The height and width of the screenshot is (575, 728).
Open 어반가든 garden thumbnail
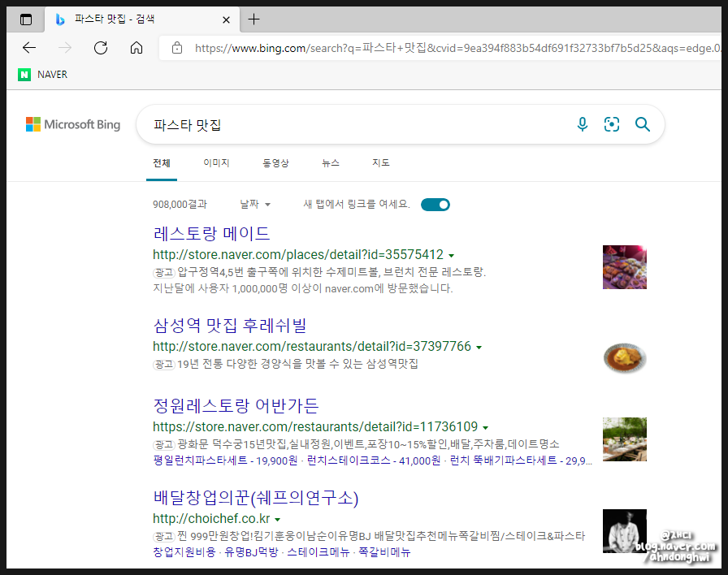click(625, 439)
